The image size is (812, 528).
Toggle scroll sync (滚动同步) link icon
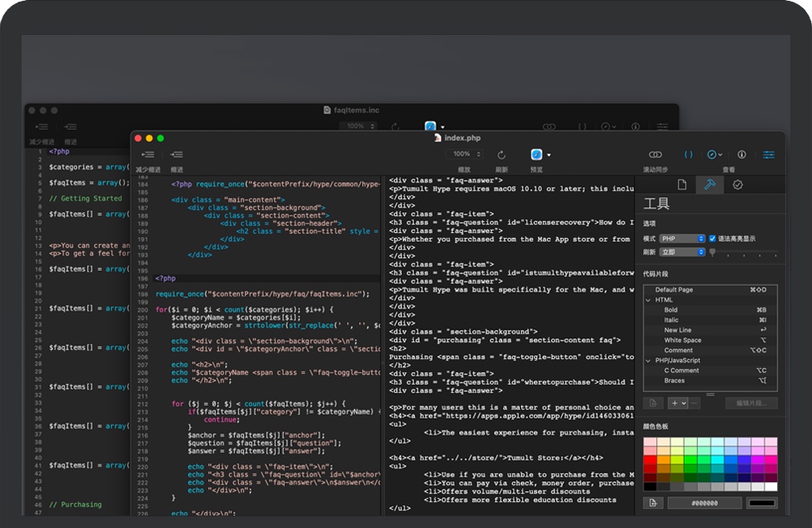(x=655, y=155)
